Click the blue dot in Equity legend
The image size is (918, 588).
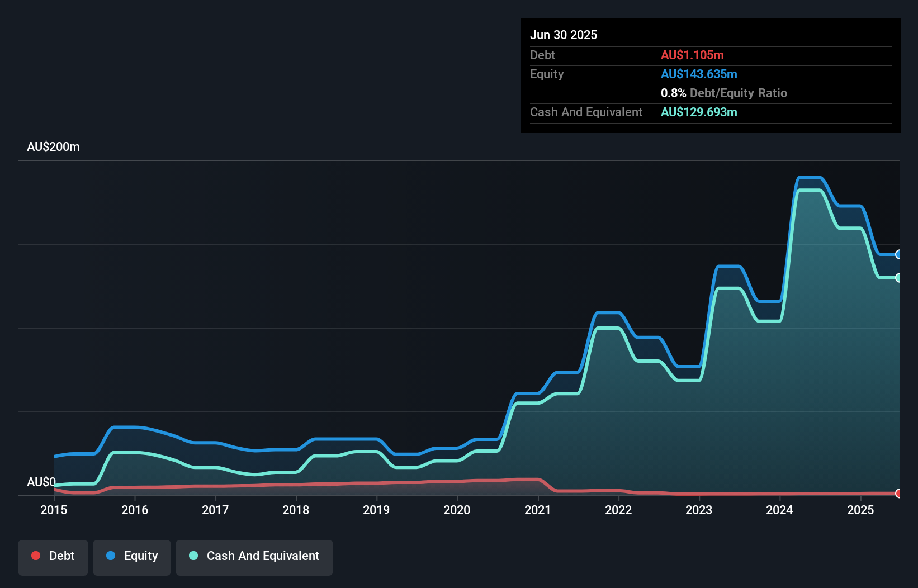[111, 556]
